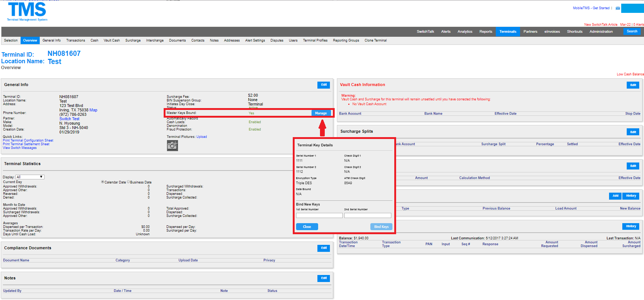This screenshot has height=300, width=644.
Task: Click Edit above the Calculation Method column
Action: pyautogui.click(x=633, y=166)
